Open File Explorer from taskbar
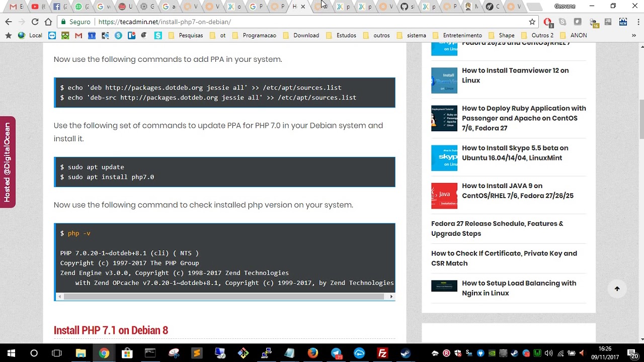644x362 pixels. (x=80, y=353)
